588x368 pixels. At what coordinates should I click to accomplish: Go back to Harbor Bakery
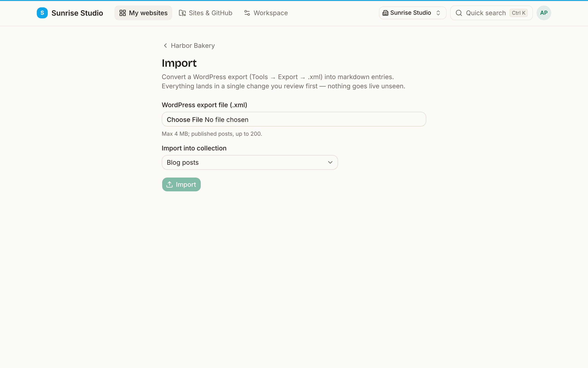[x=189, y=46]
